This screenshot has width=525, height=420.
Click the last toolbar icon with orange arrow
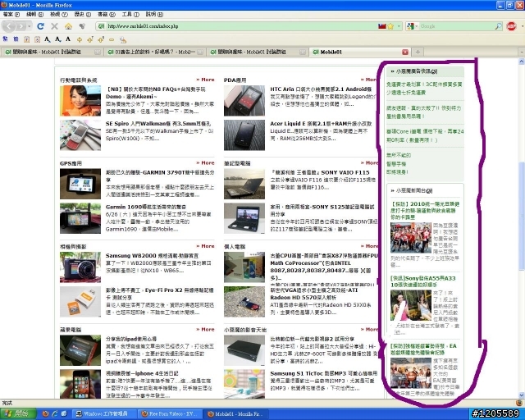123,40
